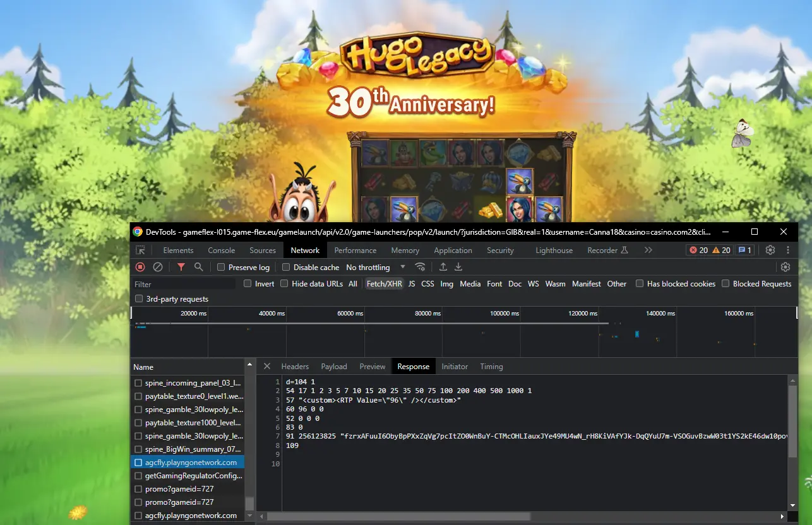Image resolution: width=812 pixels, height=525 pixels.
Task: Close the request details pane
Action: tap(267, 367)
